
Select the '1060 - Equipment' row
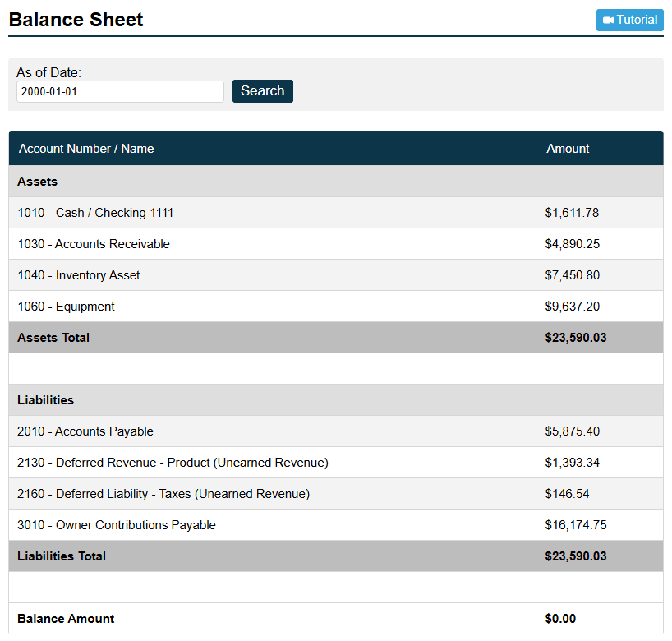pyautogui.click(x=336, y=307)
